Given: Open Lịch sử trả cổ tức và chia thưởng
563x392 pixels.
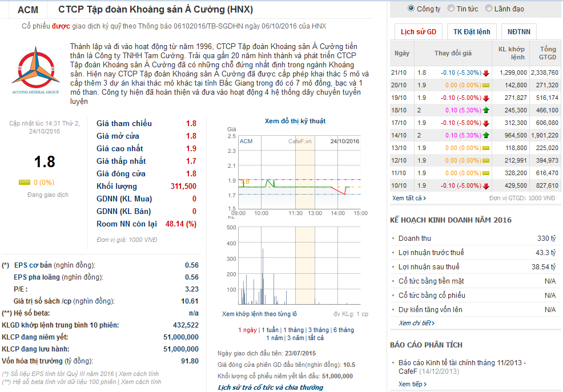Looking at the screenshot, I should coord(271,387).
